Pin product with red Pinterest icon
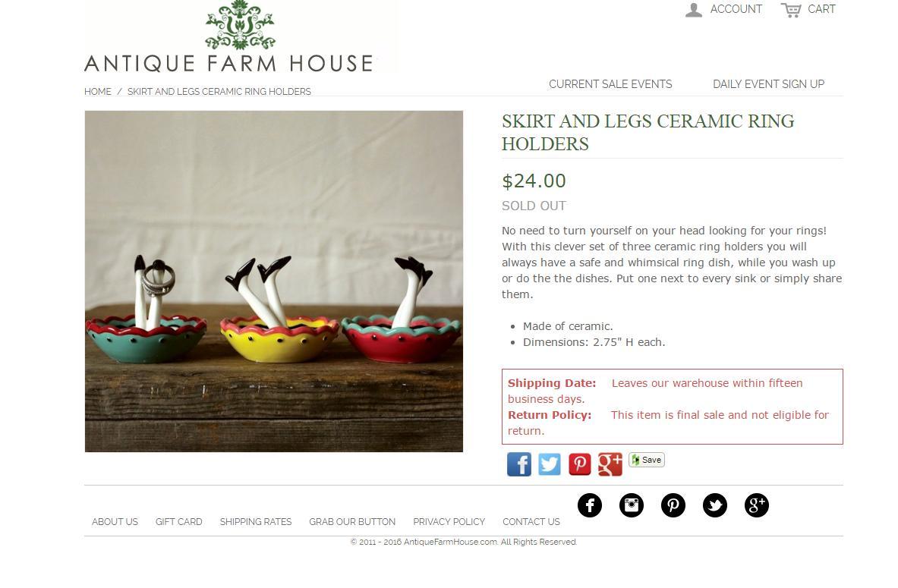Screen dimensions: 898x588 click(x=580, y=464)
